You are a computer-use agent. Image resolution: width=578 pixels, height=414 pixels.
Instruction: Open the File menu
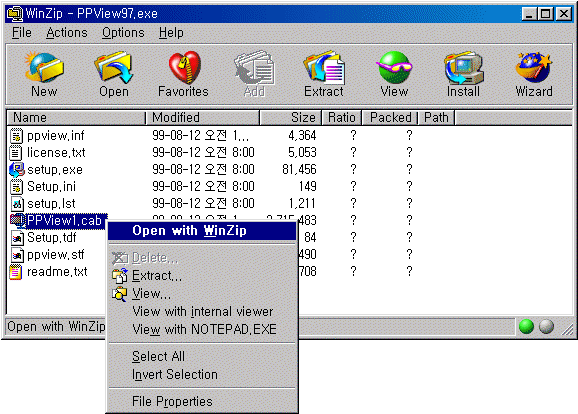coord(21,33)
